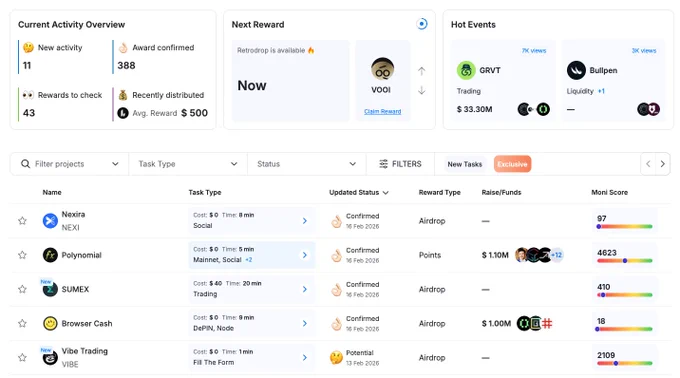The width and height of the screenshot is (680, 378).
Task: Click the SUMEX logo icon
Action: click(50, 289)
